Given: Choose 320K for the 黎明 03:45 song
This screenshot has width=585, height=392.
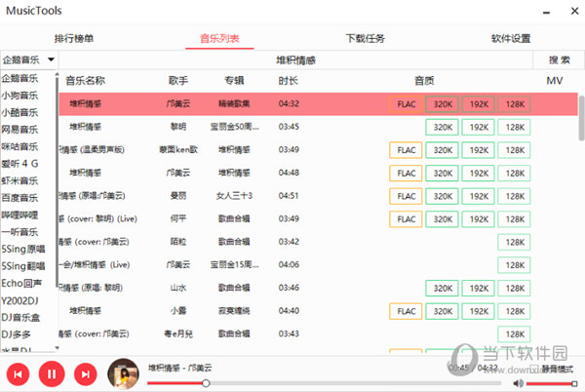Looking at the screenshot, I should [x=442, y=127].
